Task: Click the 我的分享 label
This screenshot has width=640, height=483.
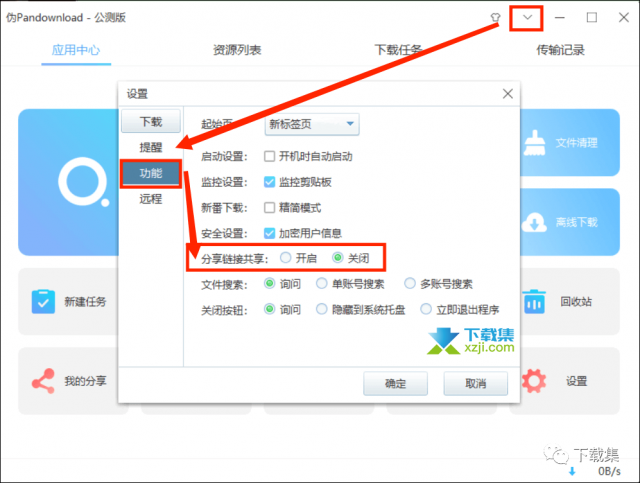Action: 85,381
